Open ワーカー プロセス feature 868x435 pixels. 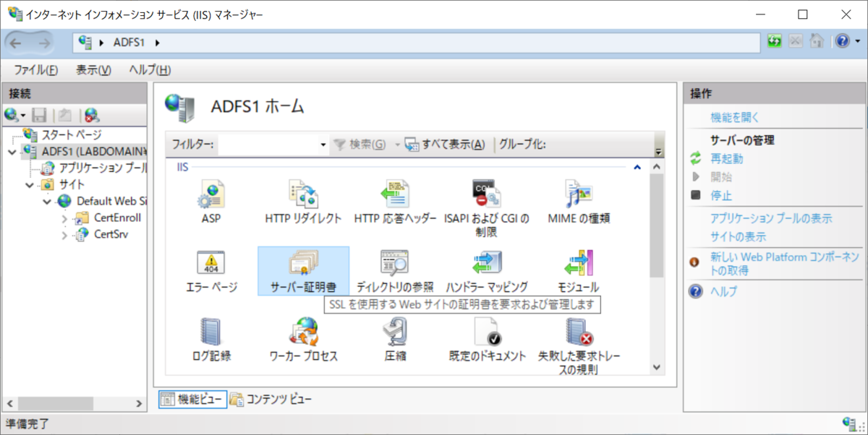(x=303, y=340)
